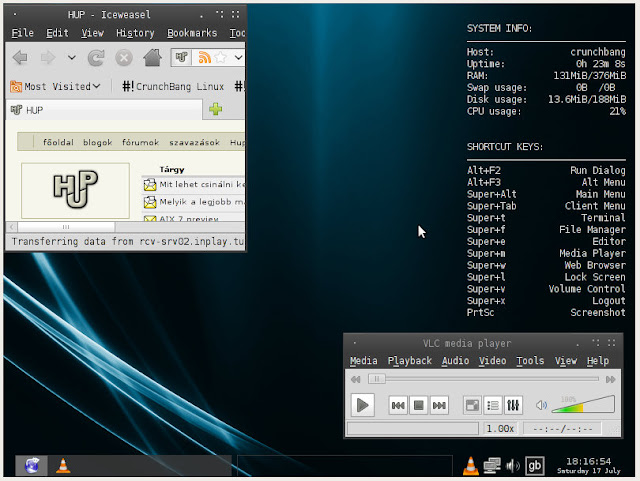Click the Stop loading button in Iceweasel
The height and width of the screenshot is (481, 640).
[x=124, y=58]
